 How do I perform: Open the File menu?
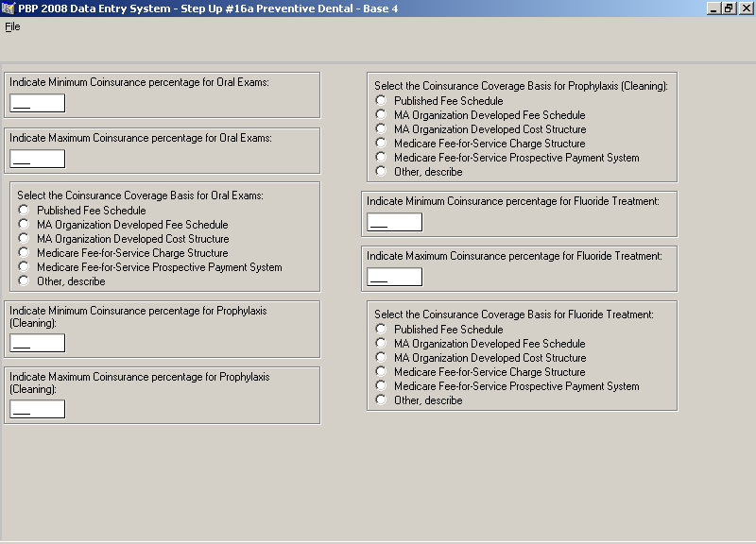(x=12, y=27)
